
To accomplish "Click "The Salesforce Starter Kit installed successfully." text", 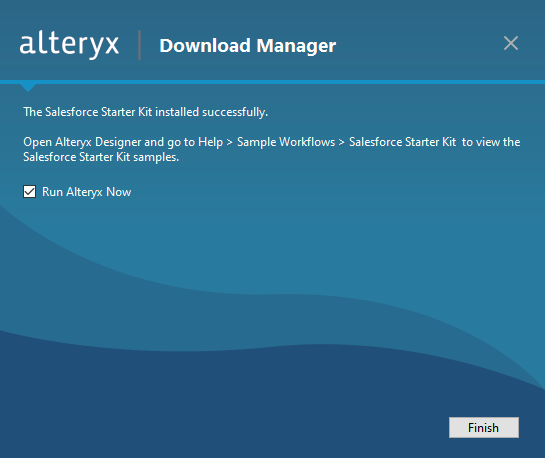I will click(x=146, y=112).
